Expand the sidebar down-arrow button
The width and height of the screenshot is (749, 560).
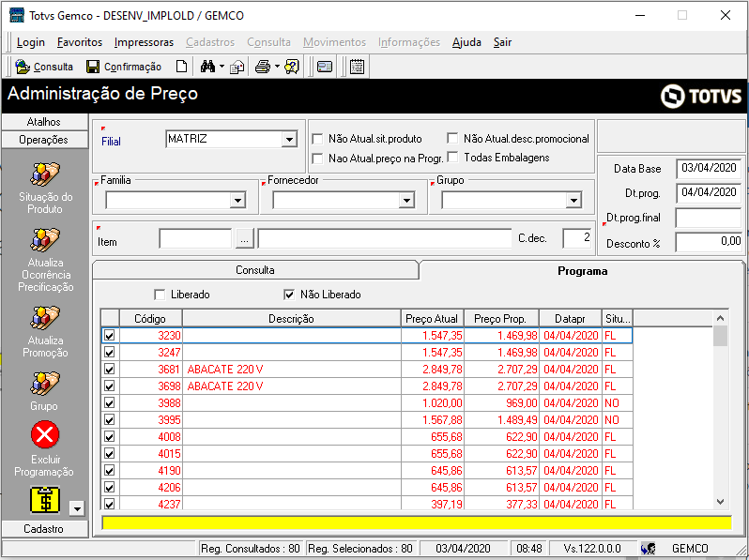click(x=77, y=508)
